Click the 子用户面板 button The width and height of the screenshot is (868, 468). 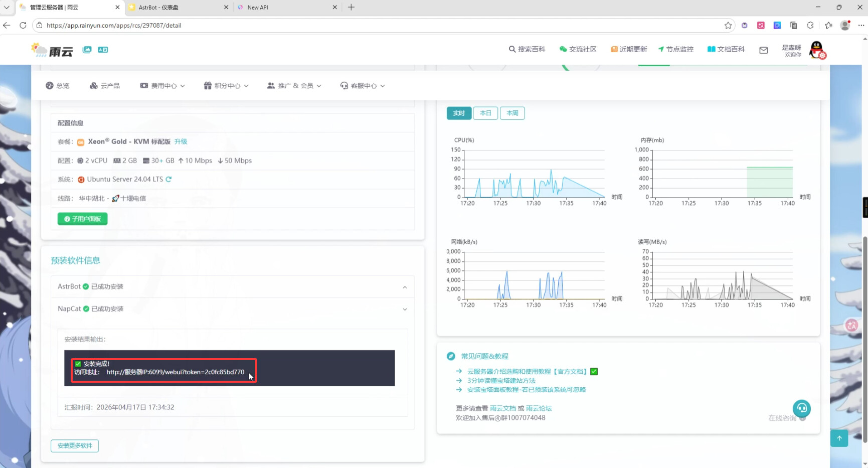pyautogui.click(x=83, y=219)
